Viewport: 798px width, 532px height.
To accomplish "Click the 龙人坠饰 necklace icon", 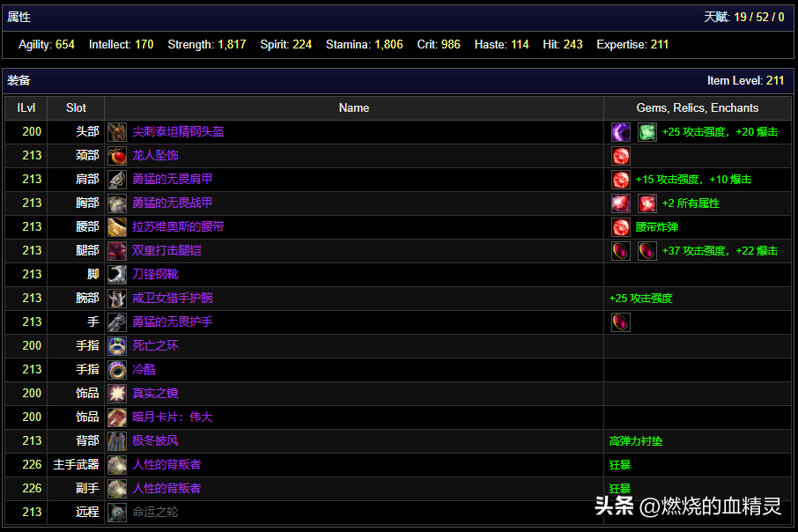I will (x=117, y=156).
